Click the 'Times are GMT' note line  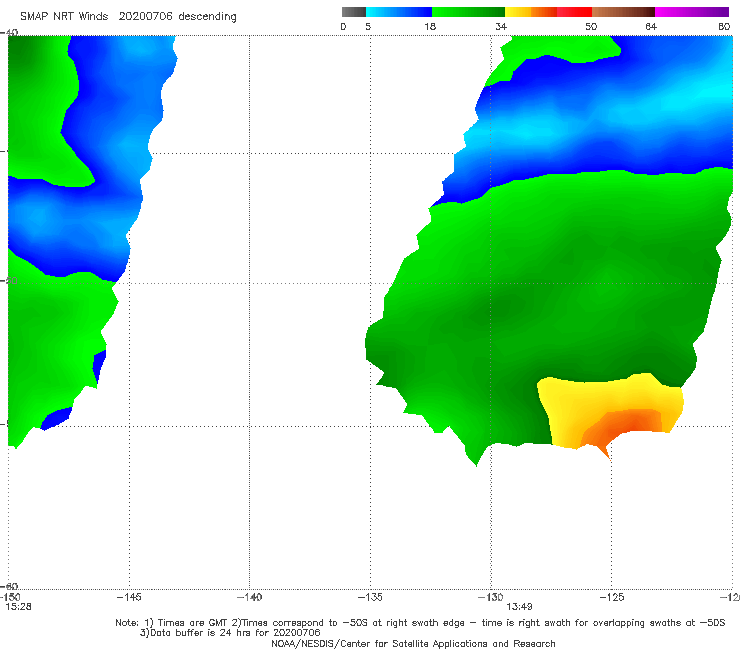click(x=420, y=623)
